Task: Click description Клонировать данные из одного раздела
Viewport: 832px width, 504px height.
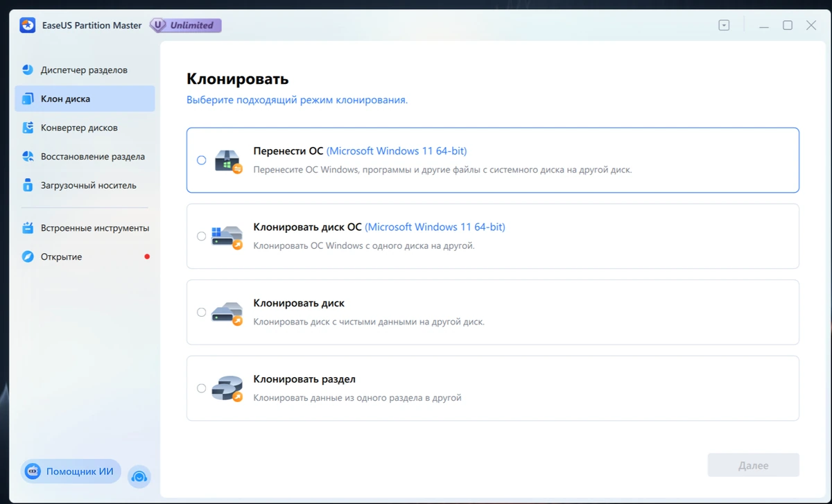Action: 357,398
